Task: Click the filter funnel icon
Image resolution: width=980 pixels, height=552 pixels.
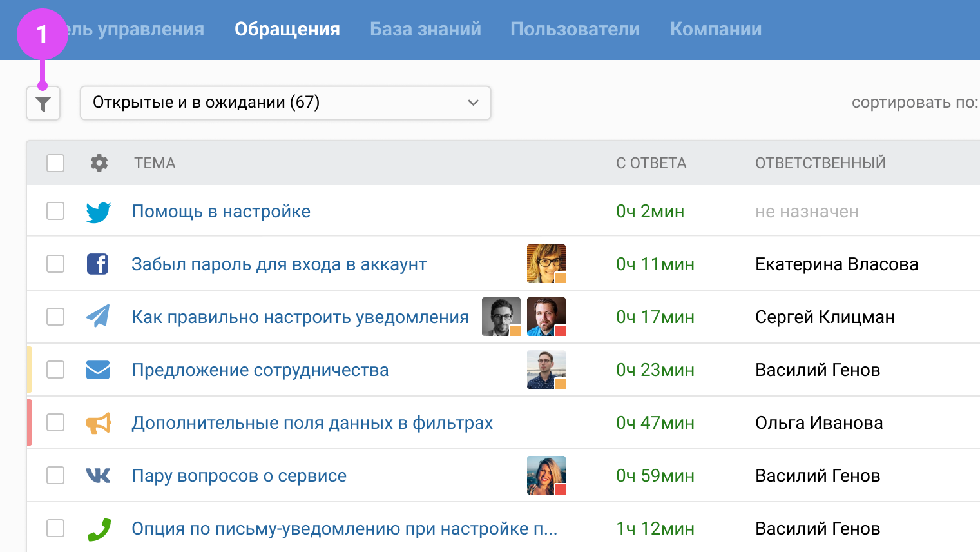Action: pyautogui.click(x=43, y=103)
